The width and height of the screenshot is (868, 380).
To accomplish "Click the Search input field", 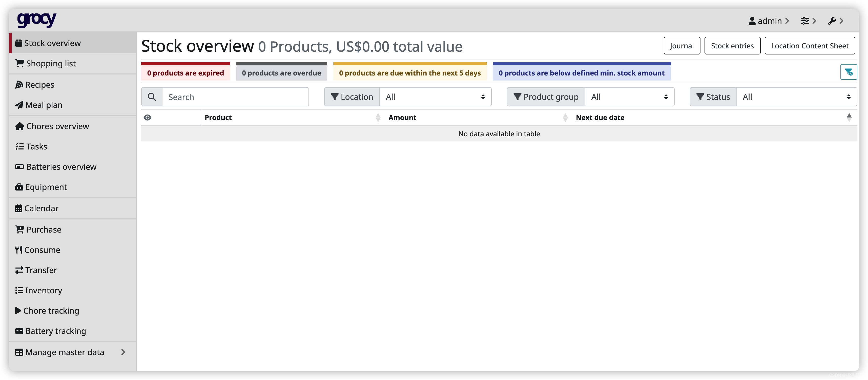I will pyautogui.click(x=235, y=97).
